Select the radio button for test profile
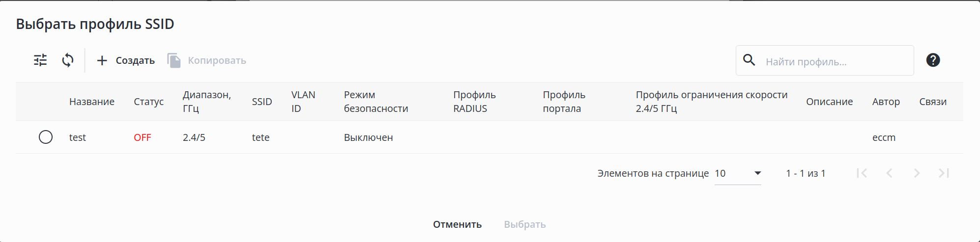The height and width of the screenshot is (242, 980). tap(46, 137)
